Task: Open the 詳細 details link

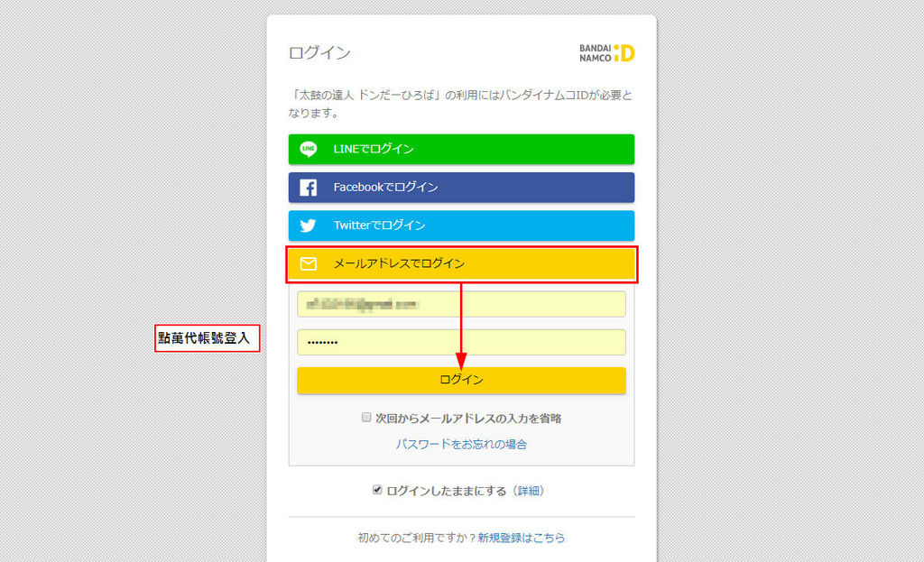Action: point(529,491)
